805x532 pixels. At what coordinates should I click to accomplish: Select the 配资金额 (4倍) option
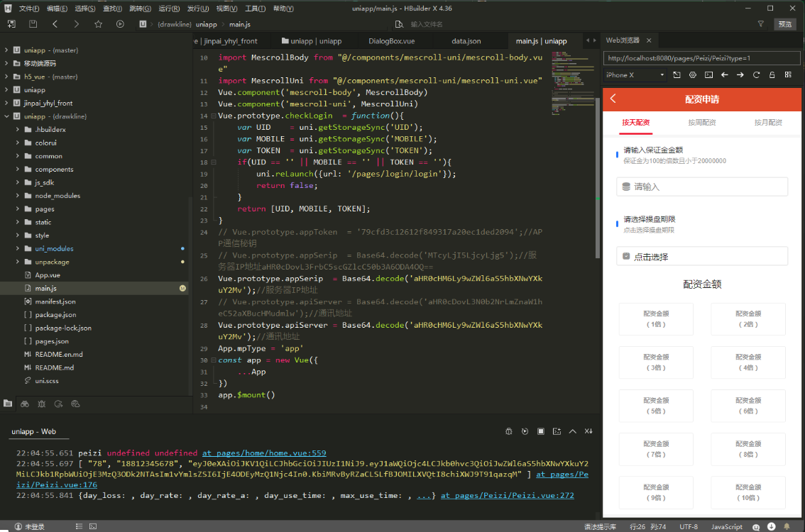pos(748,362)
